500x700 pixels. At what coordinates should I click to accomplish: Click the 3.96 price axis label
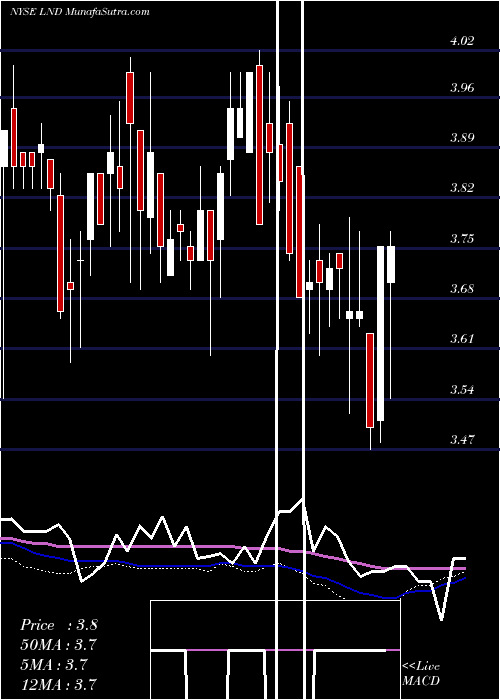(462, 88)
